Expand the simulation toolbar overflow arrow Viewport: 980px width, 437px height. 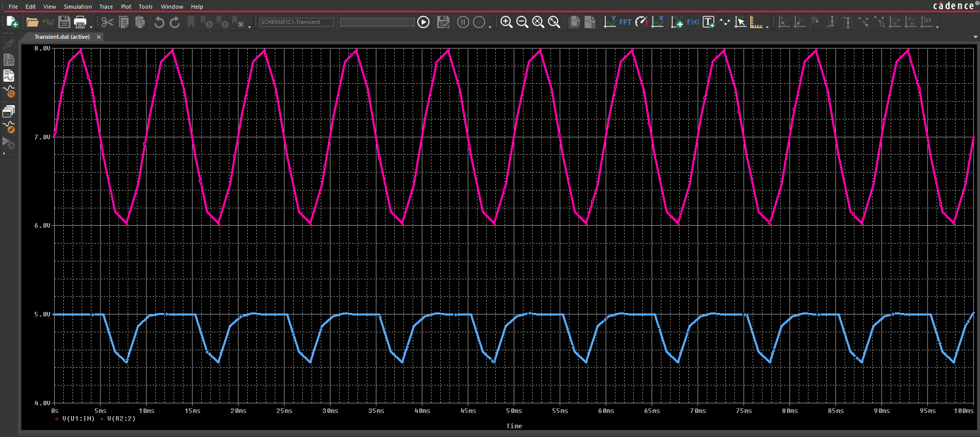490,27
